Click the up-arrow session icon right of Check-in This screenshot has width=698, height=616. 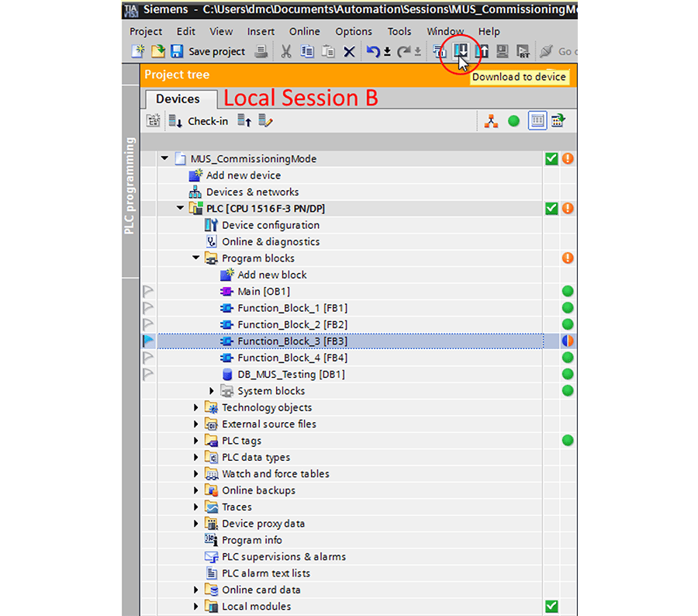coord(244,120)
